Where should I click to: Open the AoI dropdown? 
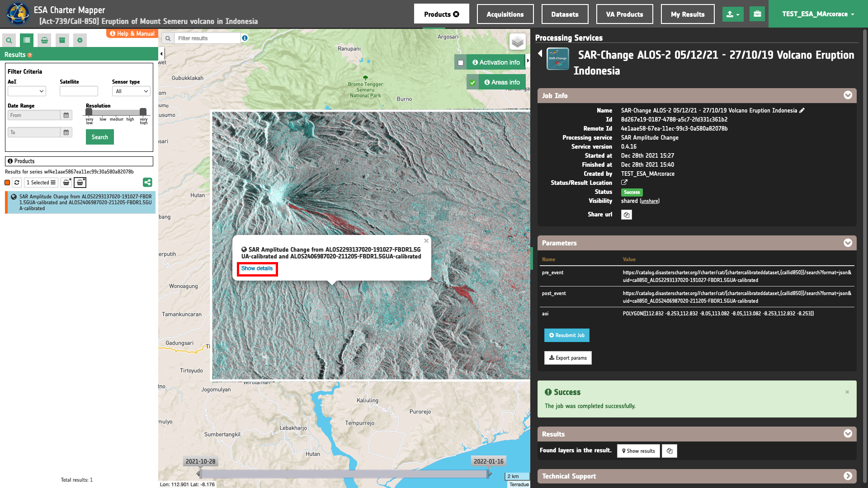click(x=27, y=91)
